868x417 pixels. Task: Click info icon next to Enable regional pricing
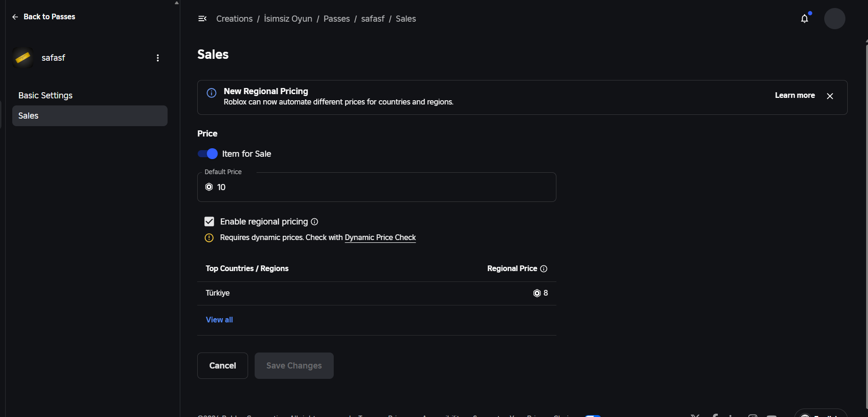pos(314,222)
